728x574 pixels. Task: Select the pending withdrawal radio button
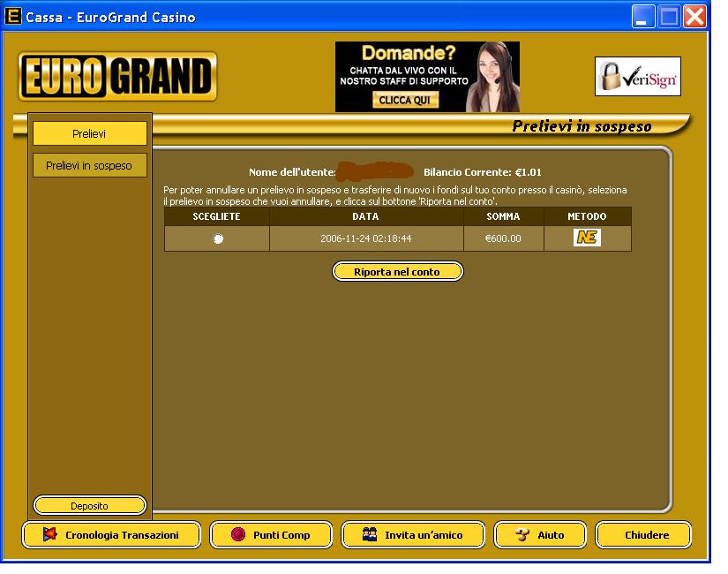tap(218, 238)
